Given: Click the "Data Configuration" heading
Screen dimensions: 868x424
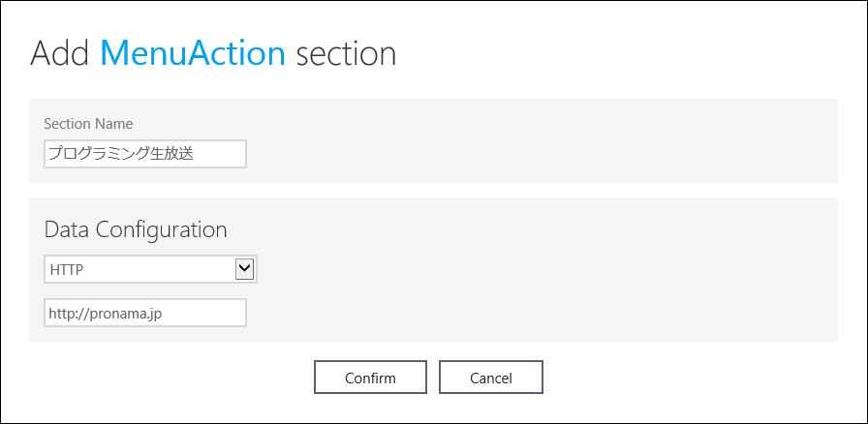Looking at the screenshot, I should tap(136, 229).
